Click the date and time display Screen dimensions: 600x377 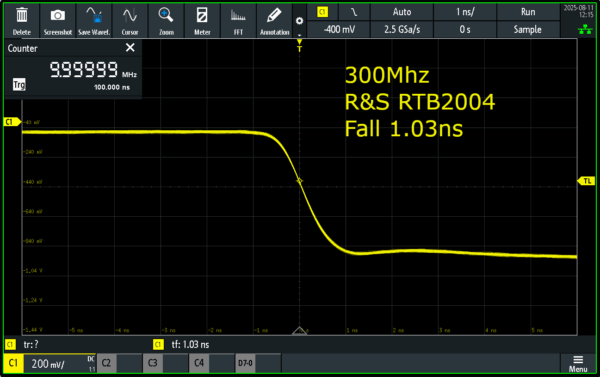(x=578, y=11)
